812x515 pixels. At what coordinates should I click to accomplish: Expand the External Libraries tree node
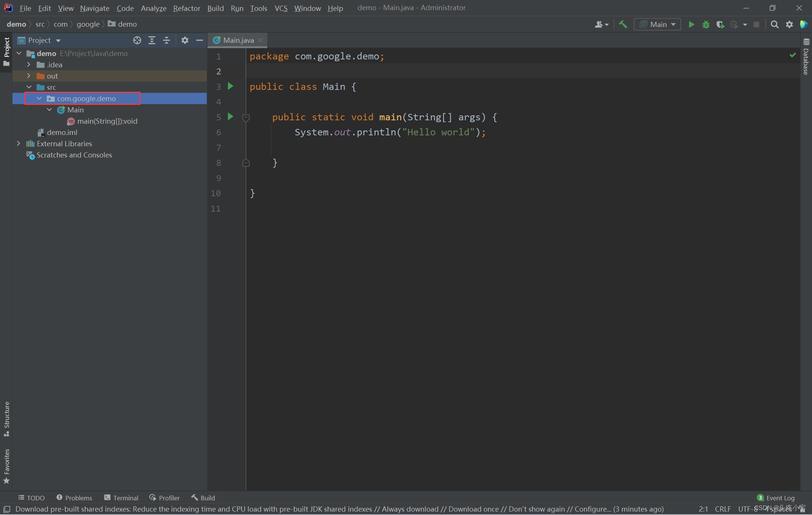coord(18,144)
